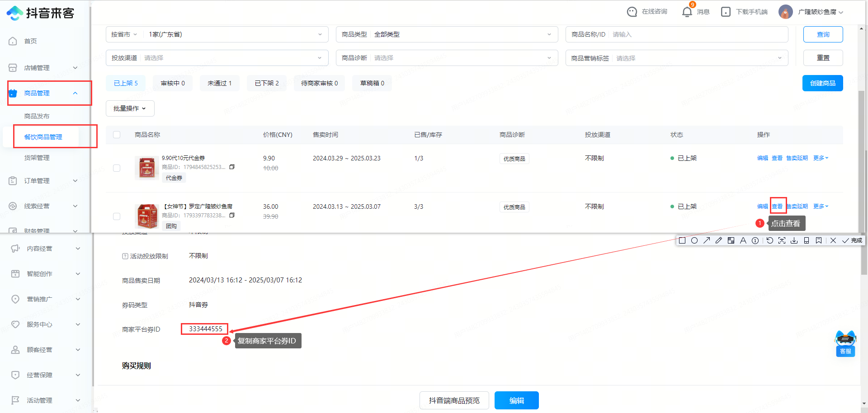The height and width of the screenshot is (413, 868).
Task: Click the 营销推广 sidebar icon
Action: coord(15,299)
